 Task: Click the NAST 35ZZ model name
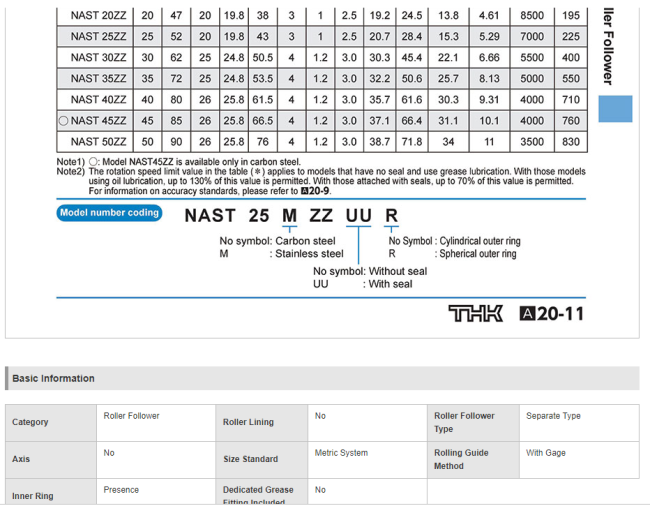point(98,79)
